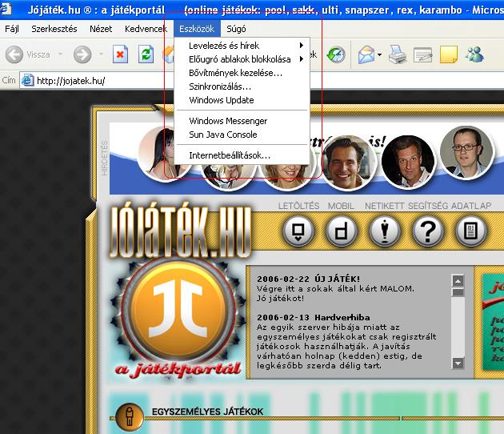This screenshot has height=434, width=504.
Task: Click the news box scrollbar thumb
Action: [x=458, y=292]
